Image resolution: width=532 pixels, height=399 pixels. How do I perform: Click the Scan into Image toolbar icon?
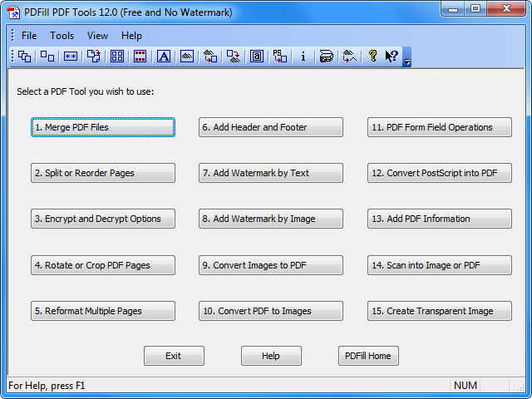327,57
